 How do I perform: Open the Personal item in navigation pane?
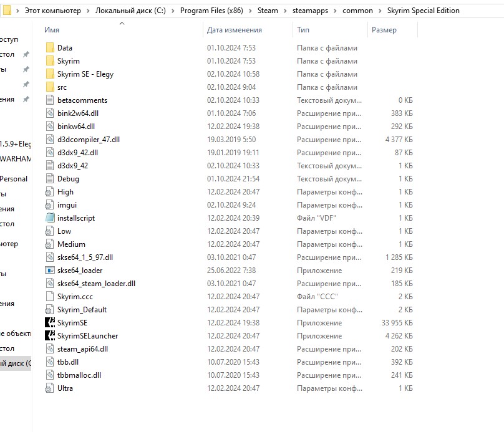pos(14,179)
